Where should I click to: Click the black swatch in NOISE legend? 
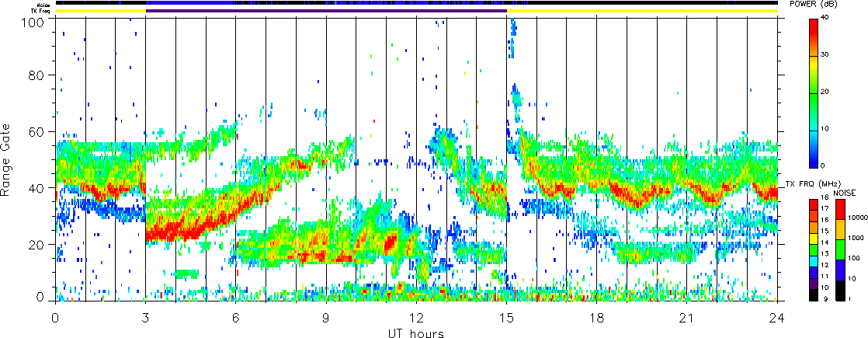[840, 291]
